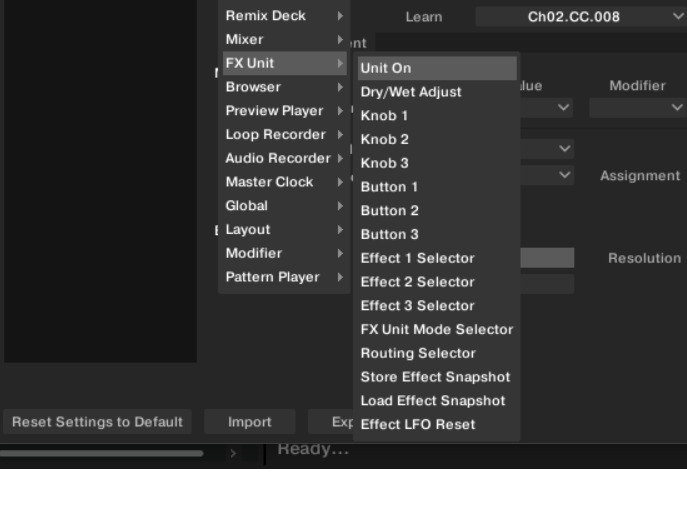Choose Effect 3 Selector

(x=437, y=306)
